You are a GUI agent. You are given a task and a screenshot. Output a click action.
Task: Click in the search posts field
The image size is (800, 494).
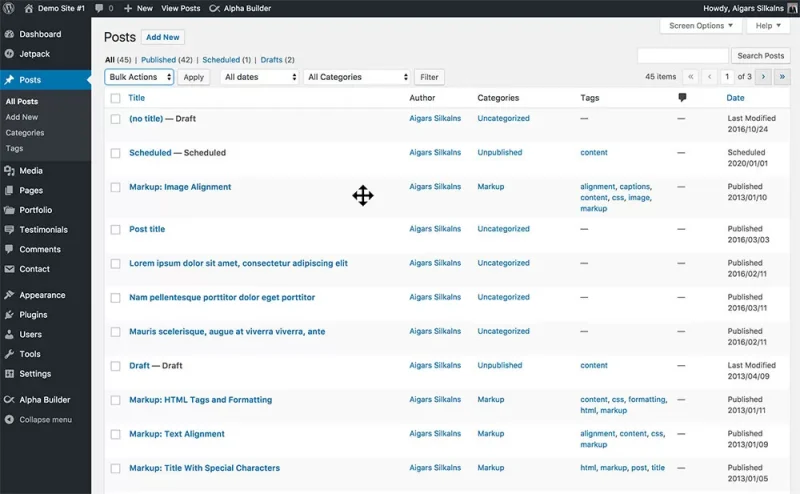pos(682,56)
